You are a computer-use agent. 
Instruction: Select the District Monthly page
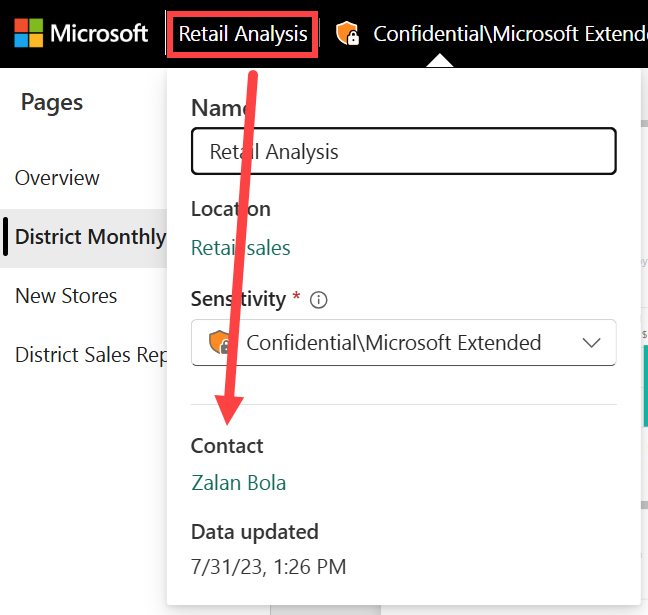[x=90, y=237]
